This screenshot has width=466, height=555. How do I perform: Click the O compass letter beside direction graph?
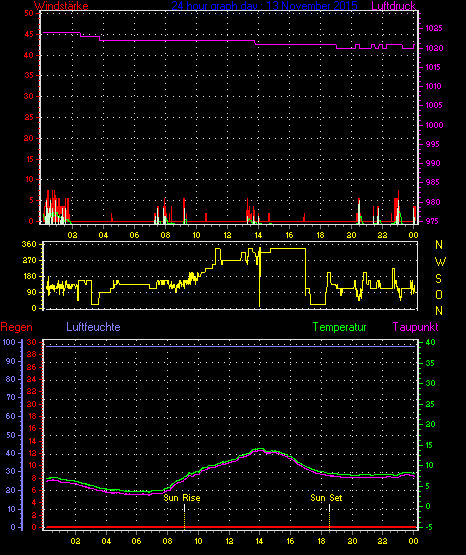pos(439,294)
